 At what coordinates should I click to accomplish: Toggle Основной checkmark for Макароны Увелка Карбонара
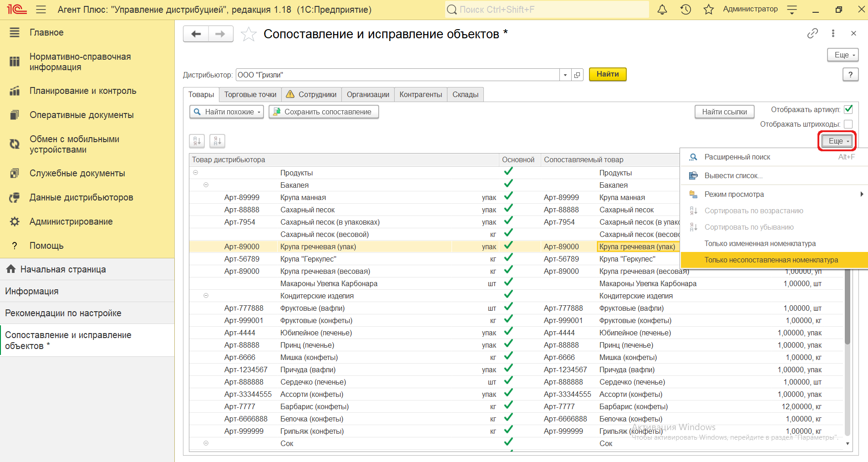click(x=508, y=282)
